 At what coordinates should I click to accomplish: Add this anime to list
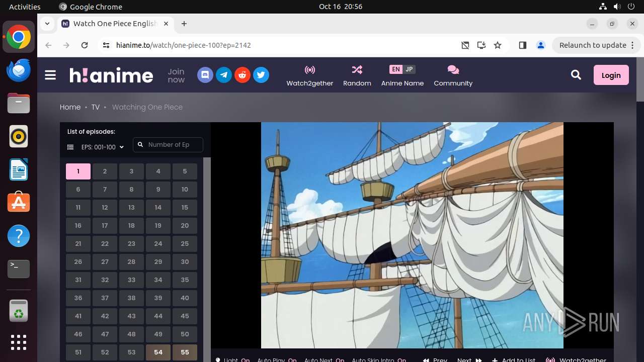click(x=514, y=360)
